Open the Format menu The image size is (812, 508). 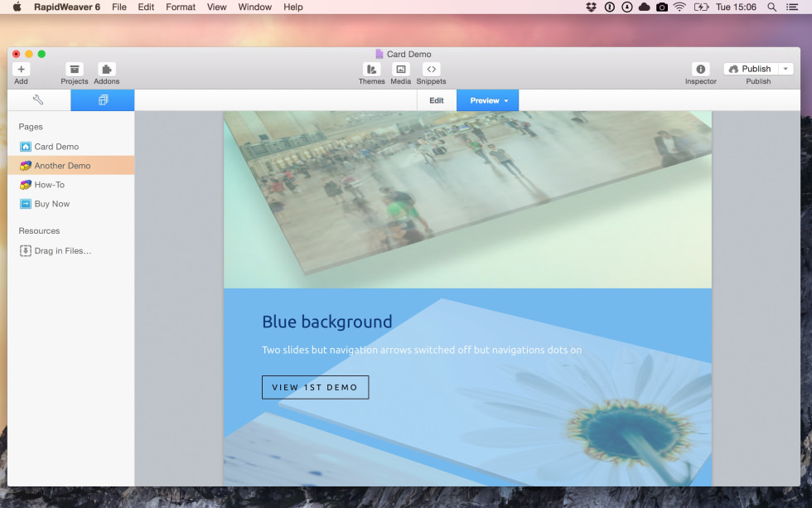(181, 7)
